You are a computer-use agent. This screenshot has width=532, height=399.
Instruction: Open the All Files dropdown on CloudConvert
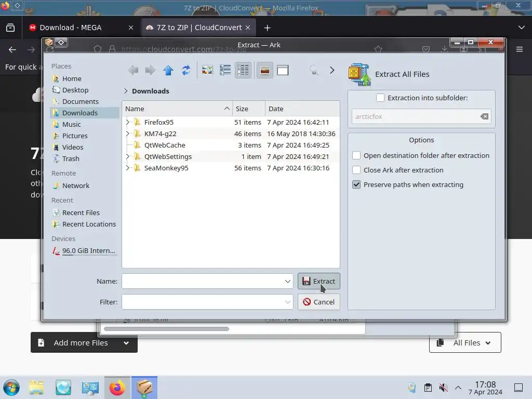(x=465, y=342)
